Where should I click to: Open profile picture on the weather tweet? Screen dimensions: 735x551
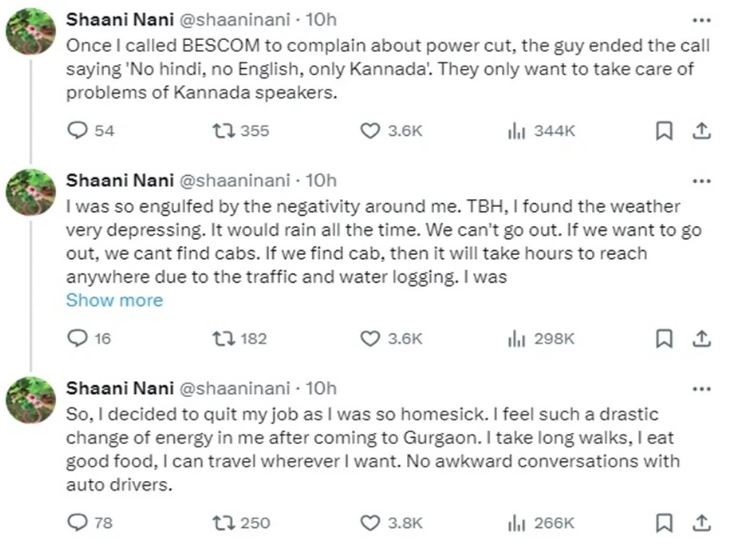click(31, 191)
